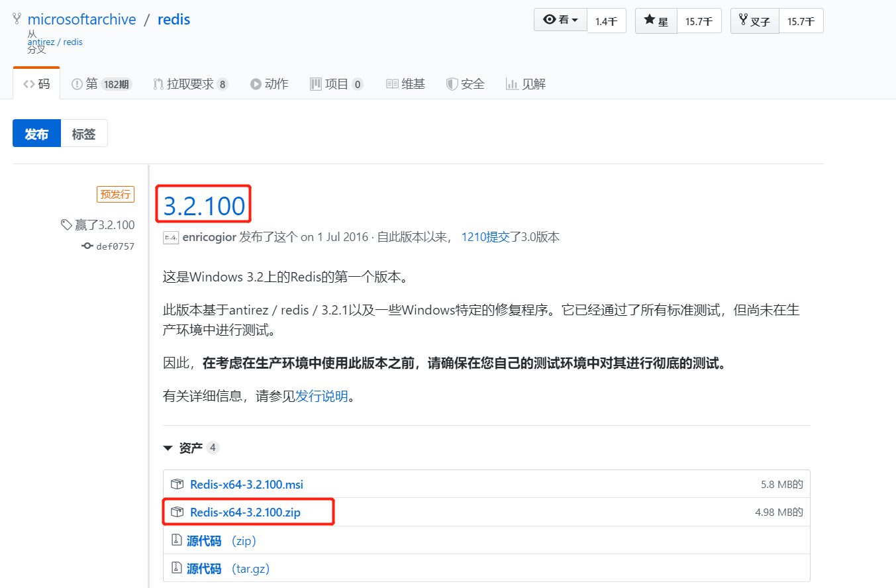Click the tag icon next to 赢了3.2.100
This screenshot has width=896, height=588.
pos(66,224)
